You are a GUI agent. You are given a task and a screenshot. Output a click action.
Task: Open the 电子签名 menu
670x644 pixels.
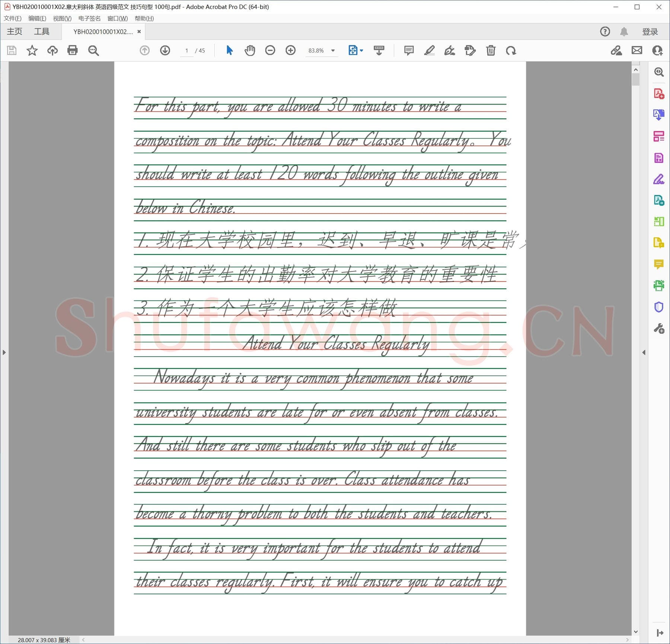point(90,18)
